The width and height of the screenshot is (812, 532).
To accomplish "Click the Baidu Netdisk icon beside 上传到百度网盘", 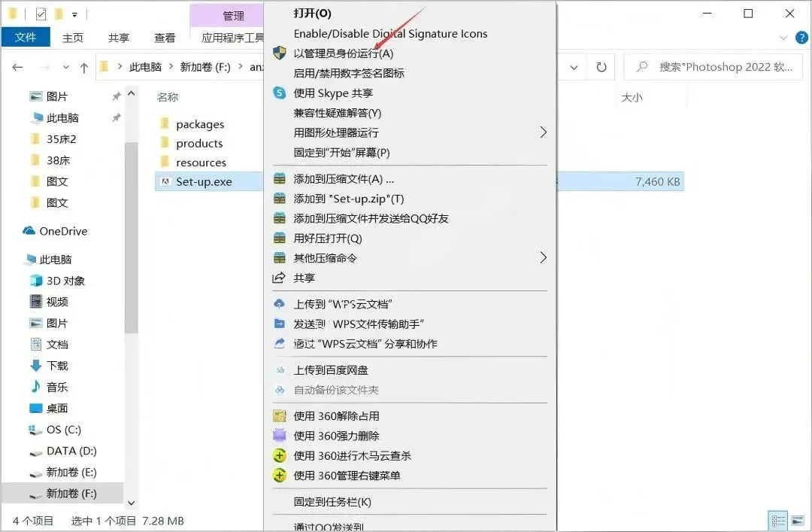I will click(280, 370).
